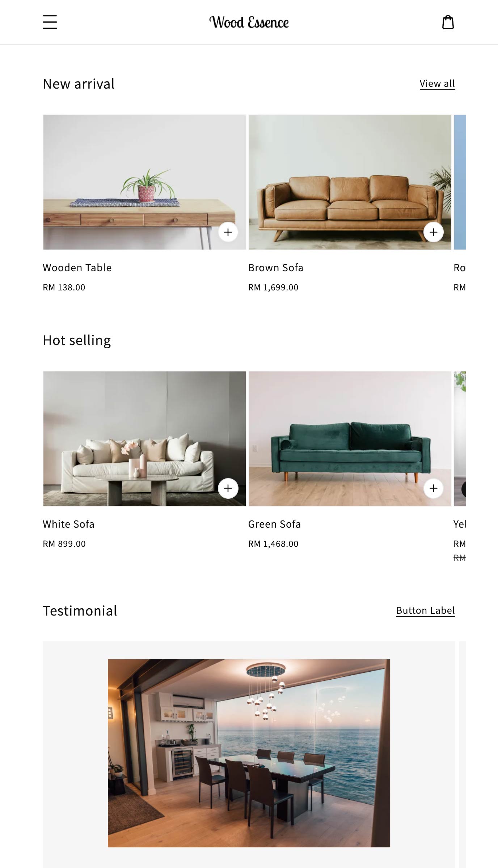Click the partially visible blue product image

tap(460, 182)
